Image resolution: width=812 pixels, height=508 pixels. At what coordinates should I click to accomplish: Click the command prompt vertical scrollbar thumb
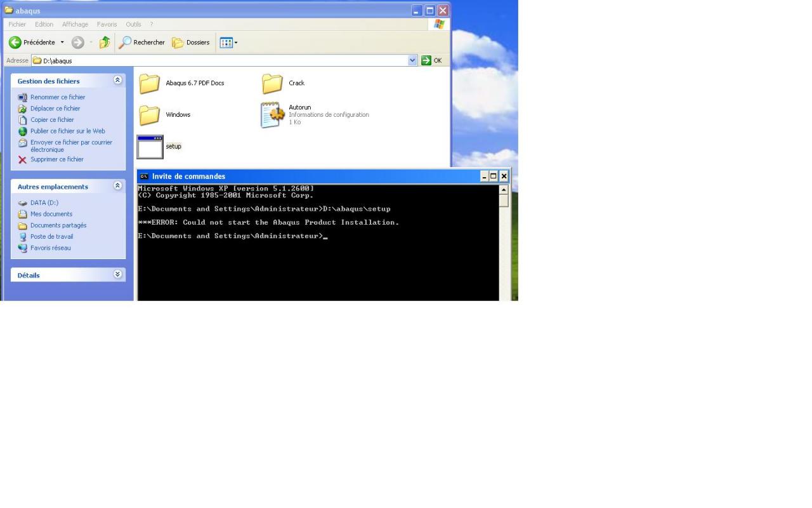click(504, 201)
